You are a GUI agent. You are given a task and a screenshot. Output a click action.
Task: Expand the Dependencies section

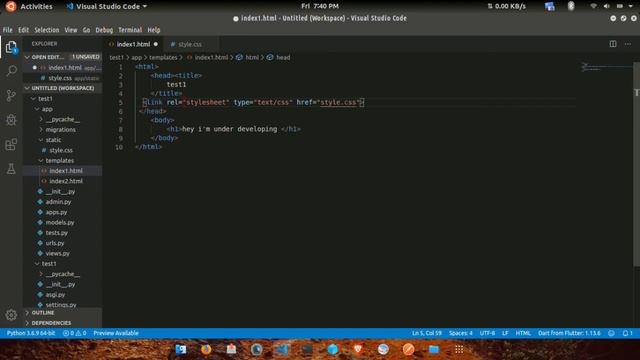(x=62, y=323)
